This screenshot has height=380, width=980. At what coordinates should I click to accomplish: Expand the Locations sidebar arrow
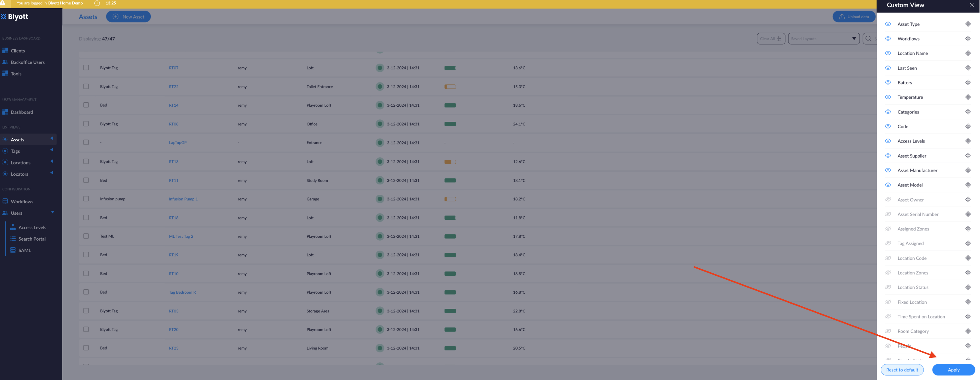(52, 161)
